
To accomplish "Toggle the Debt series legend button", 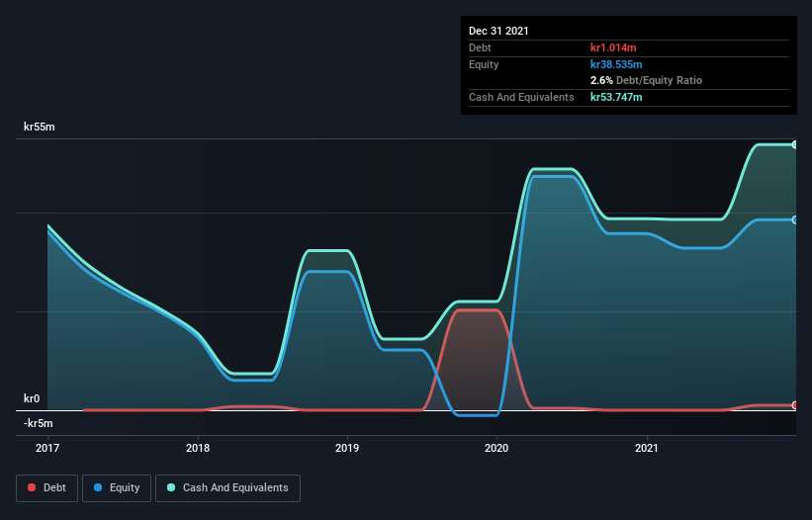I will [46, 488].
